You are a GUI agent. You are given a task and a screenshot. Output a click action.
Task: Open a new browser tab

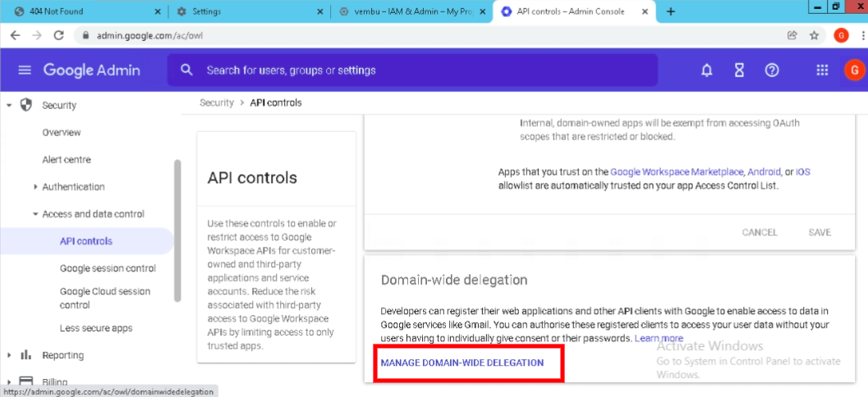(x=670, y=11)
